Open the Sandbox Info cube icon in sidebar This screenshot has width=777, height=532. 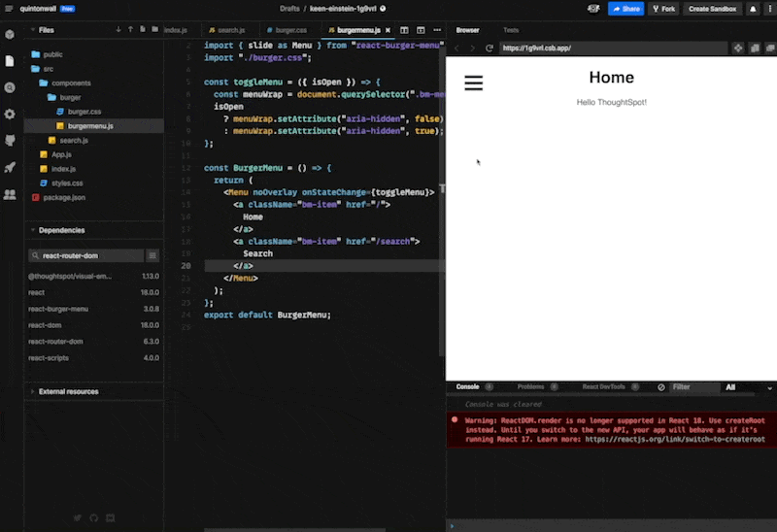coord(10,34)
